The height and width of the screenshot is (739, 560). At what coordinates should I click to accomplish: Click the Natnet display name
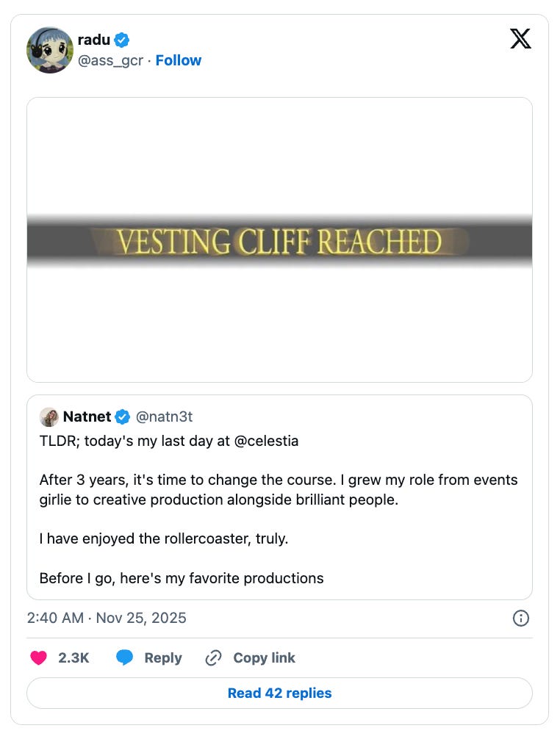87,417
